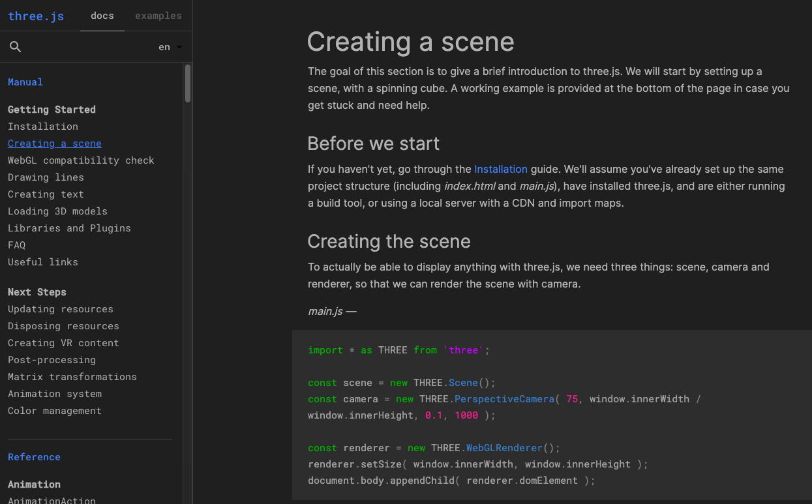The height and width of the screenshot is (504, 812).
Task: Open the Useful links page
Action: tap(43, 261)
